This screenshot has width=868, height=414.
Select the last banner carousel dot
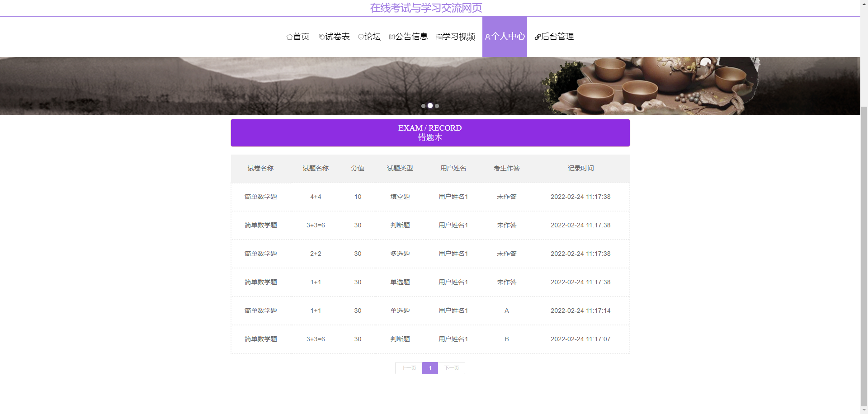coord(437,106)
